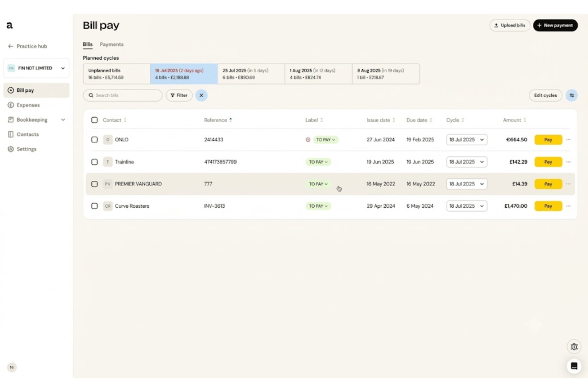Open the cycle dropdown for Trainline bill

pos(466,162)
